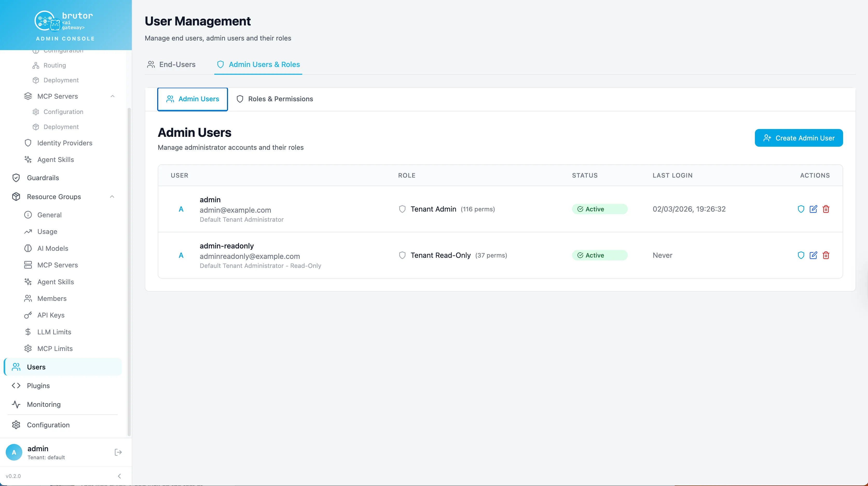This screenshot has height=486, width=868.
Task: Click the (37 perms) label
Action: click(x=491, y=255)
